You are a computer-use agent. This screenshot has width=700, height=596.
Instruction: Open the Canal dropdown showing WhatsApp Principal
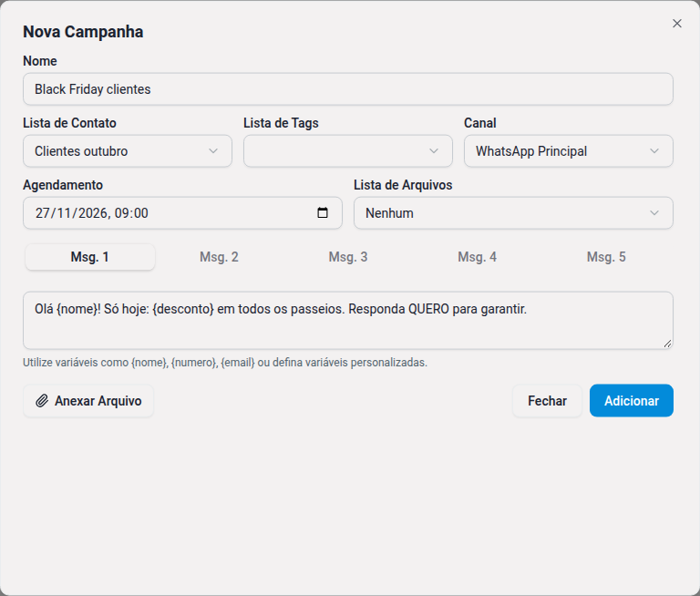(569, 151)
